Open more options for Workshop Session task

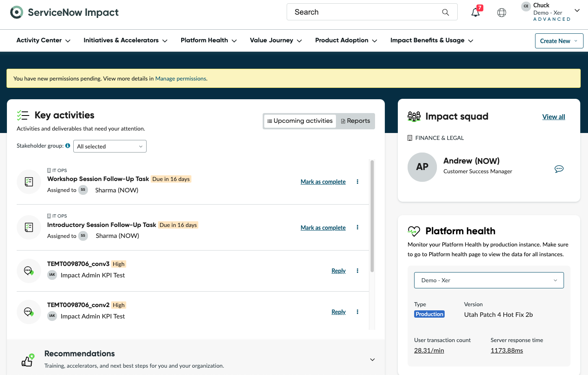click(x=358, y=182)
